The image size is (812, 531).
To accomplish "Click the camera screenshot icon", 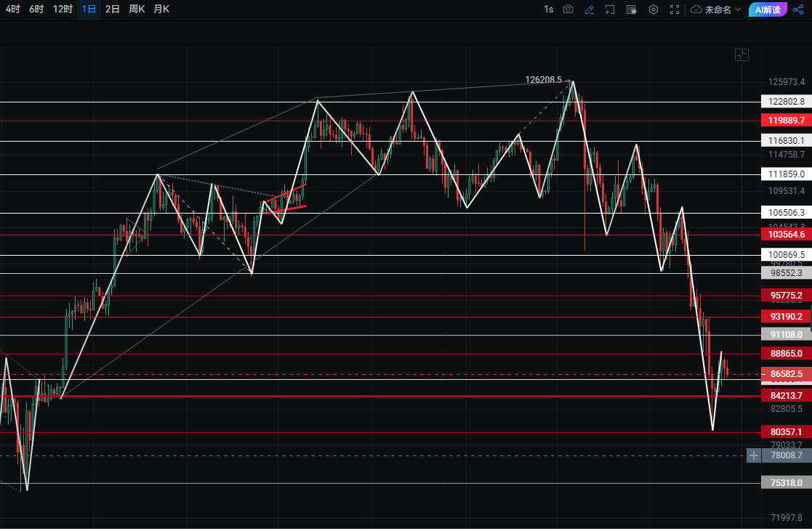I will (x=568, y=9).
